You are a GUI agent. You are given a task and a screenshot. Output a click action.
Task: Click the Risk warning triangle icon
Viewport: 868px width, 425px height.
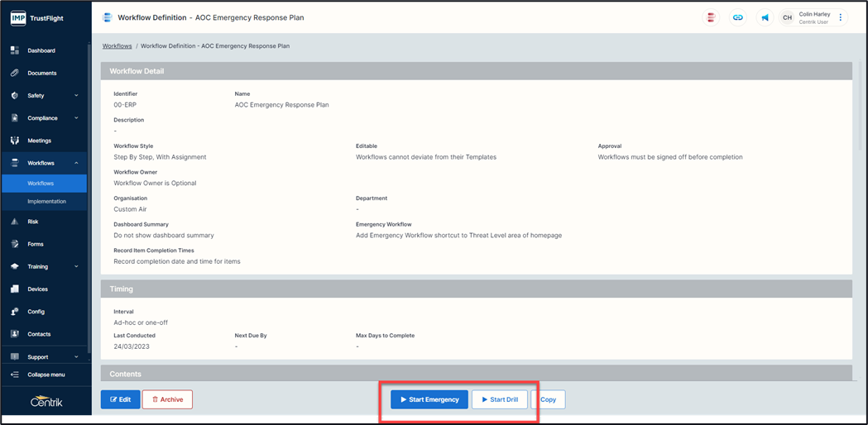14,222
